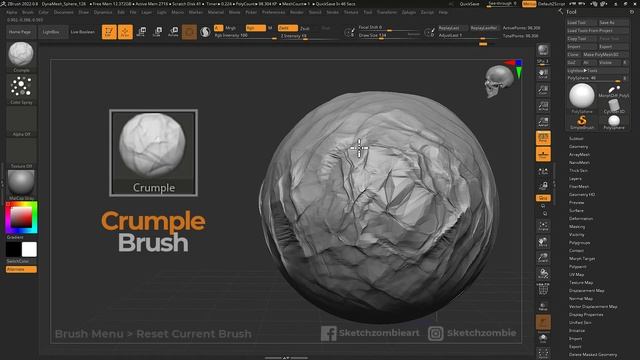640x360 pixels.
Task: Expand the Deformation section
Action: [581, 219]
